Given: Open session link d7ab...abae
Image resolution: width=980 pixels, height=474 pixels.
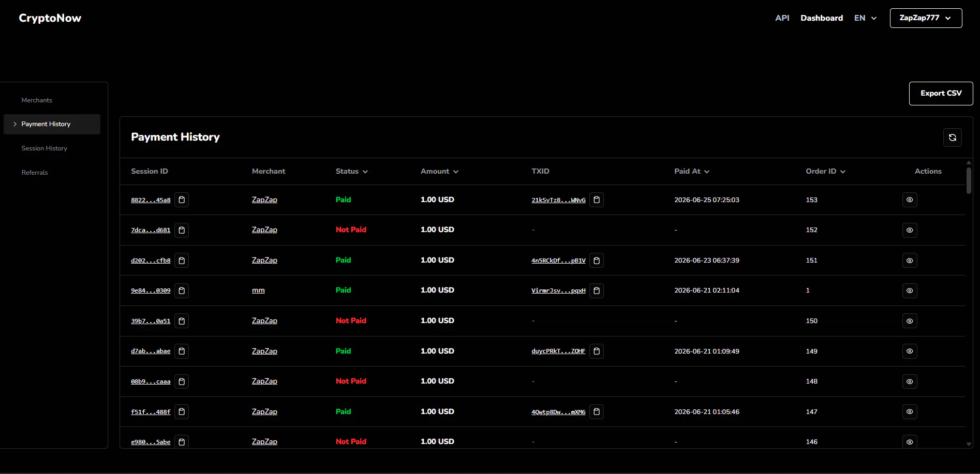Looking at the screenshot, I should point(151,351).
